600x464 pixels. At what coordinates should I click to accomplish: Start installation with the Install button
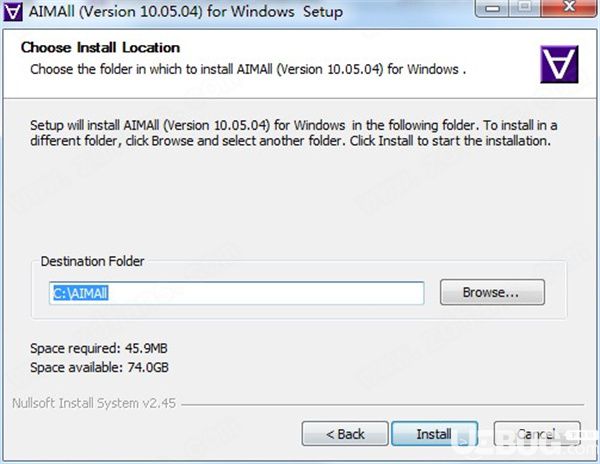(x=434, y=434)
